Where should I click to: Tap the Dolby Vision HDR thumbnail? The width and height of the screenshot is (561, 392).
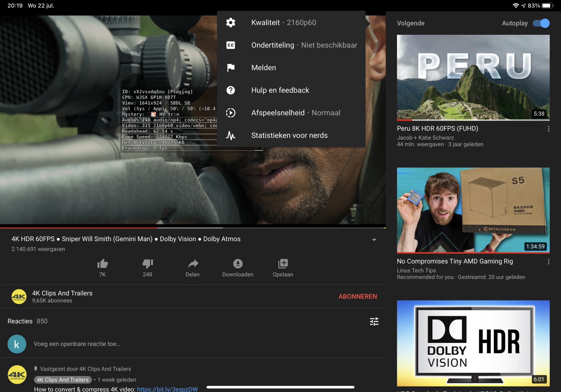point(473,343)
